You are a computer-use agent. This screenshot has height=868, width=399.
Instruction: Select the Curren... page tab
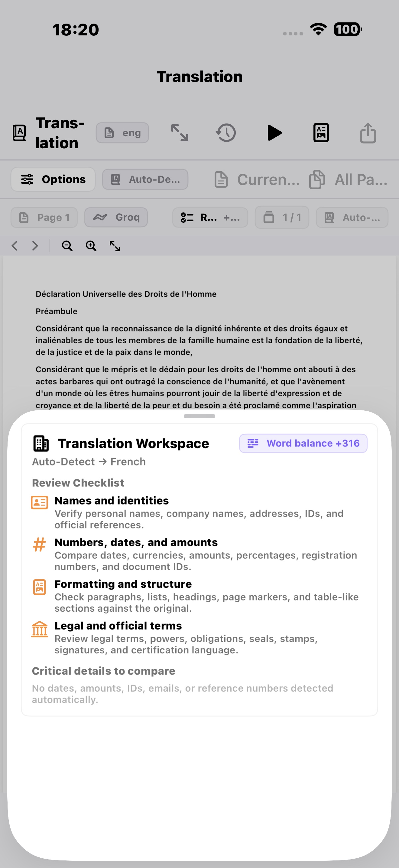pyautogui.click(x=257, y=179)
